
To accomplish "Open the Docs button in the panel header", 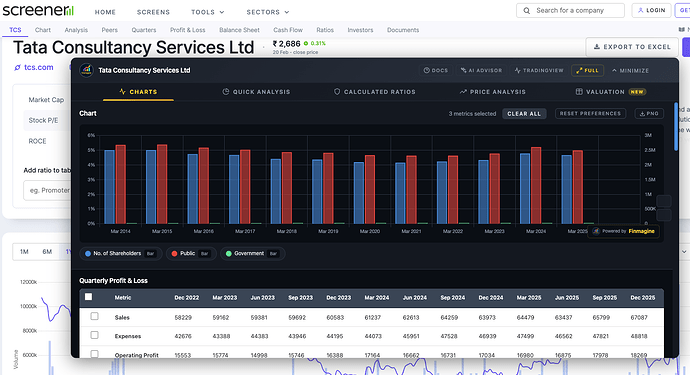I will [x=436, y=70].
